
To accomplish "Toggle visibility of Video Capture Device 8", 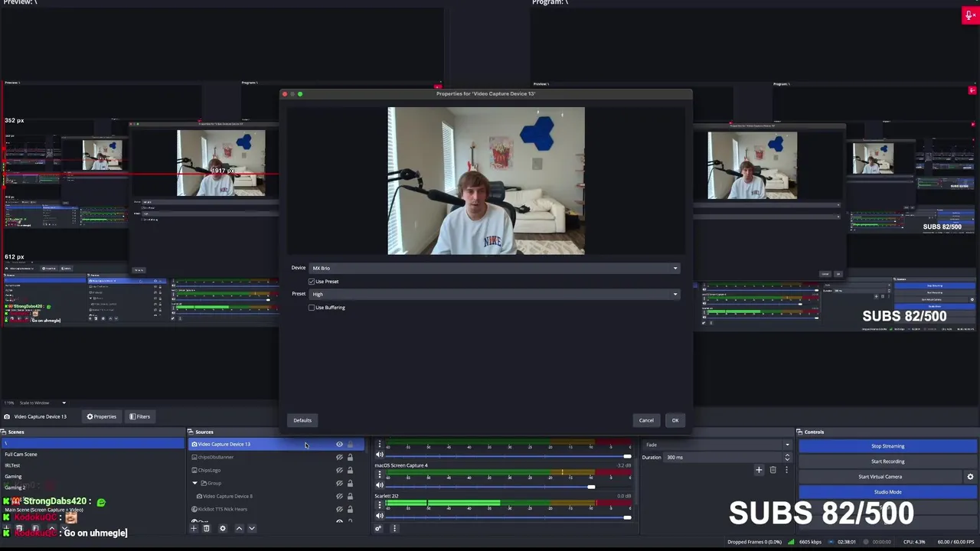I will click(339, 497).
